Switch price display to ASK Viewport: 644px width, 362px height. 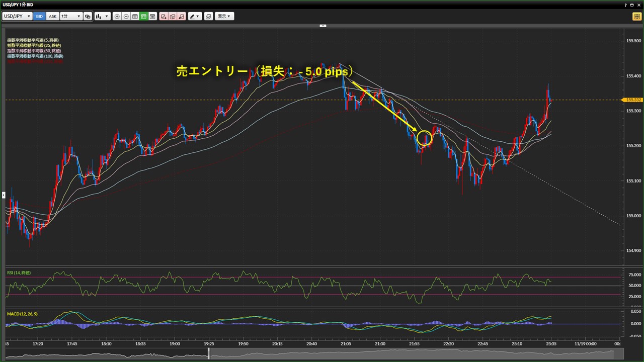[x=52, y=16]
